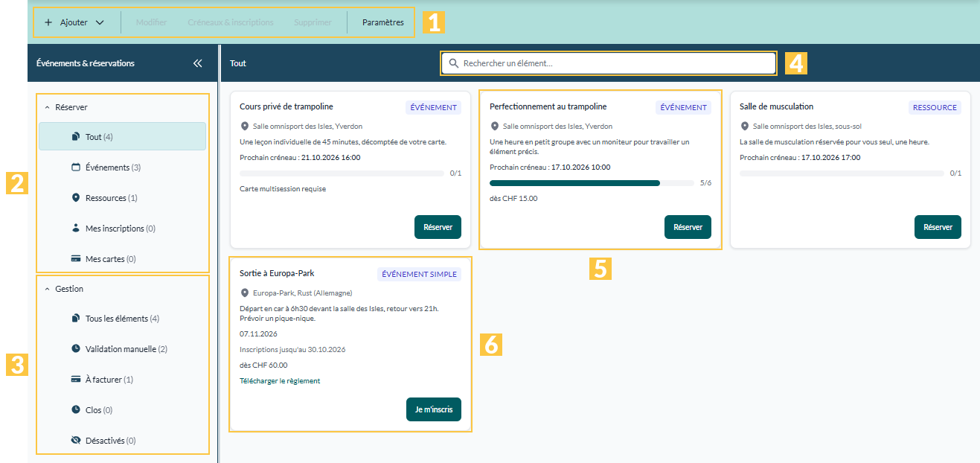Viewport: 980px width, 463px height.
Task: Open Tous les éléments (4)
Action: [123, 319]
